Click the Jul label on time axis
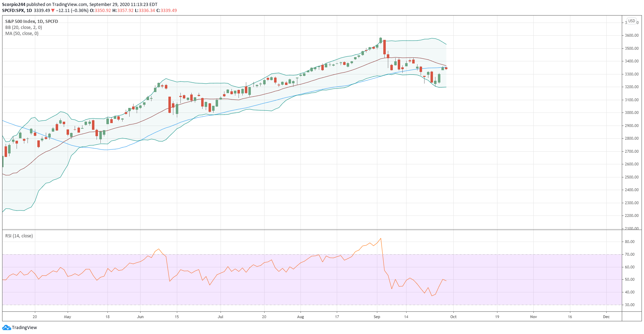This screenshot has height=334, width=644. point(221,317)
